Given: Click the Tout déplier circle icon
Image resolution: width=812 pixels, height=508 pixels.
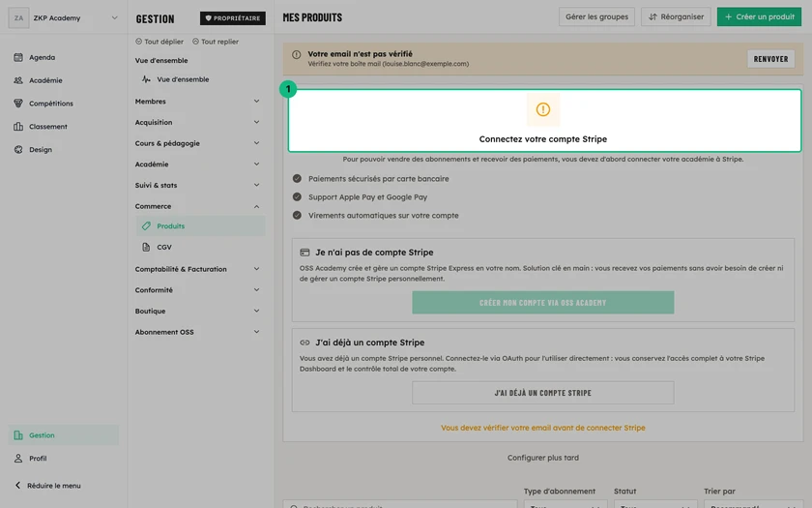Looking at the screenshot, I should 138,42.
